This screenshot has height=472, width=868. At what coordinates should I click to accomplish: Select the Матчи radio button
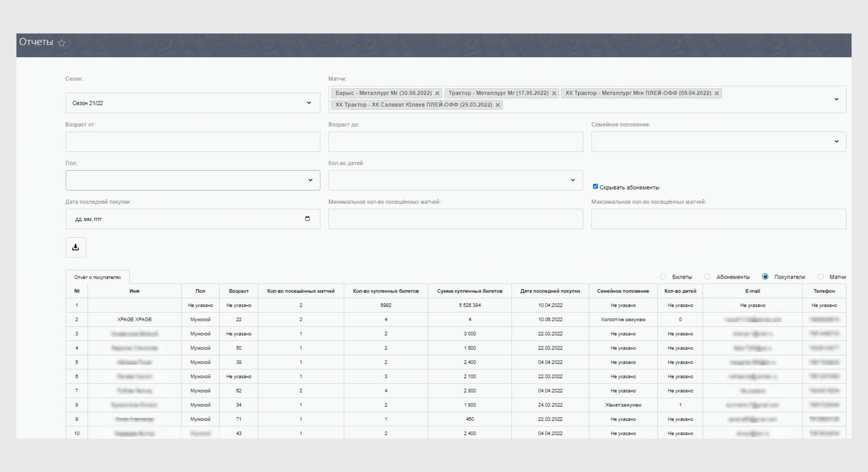(820, 277)
